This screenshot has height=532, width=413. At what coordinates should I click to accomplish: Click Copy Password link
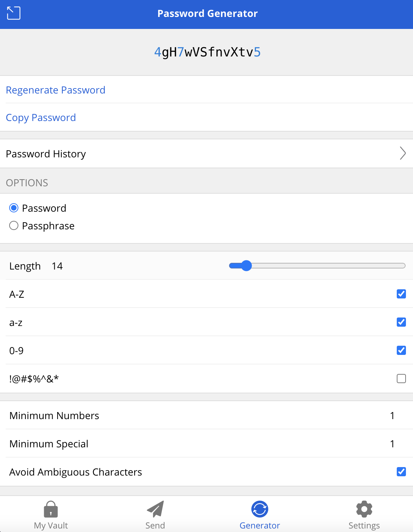pos(41,117)
